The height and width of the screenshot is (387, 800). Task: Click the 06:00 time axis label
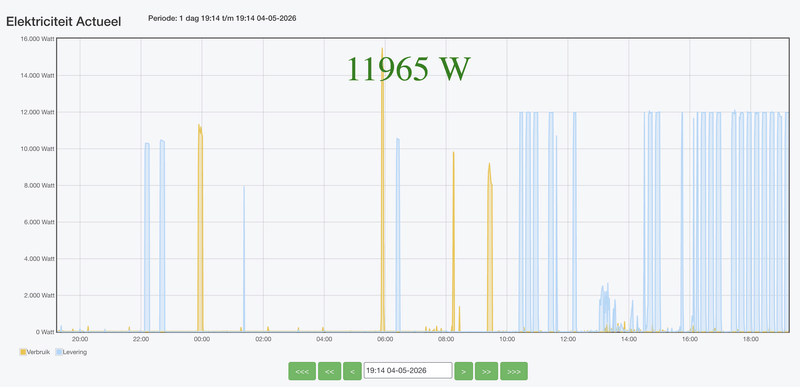pyautogui.click(x=385, y=339)
